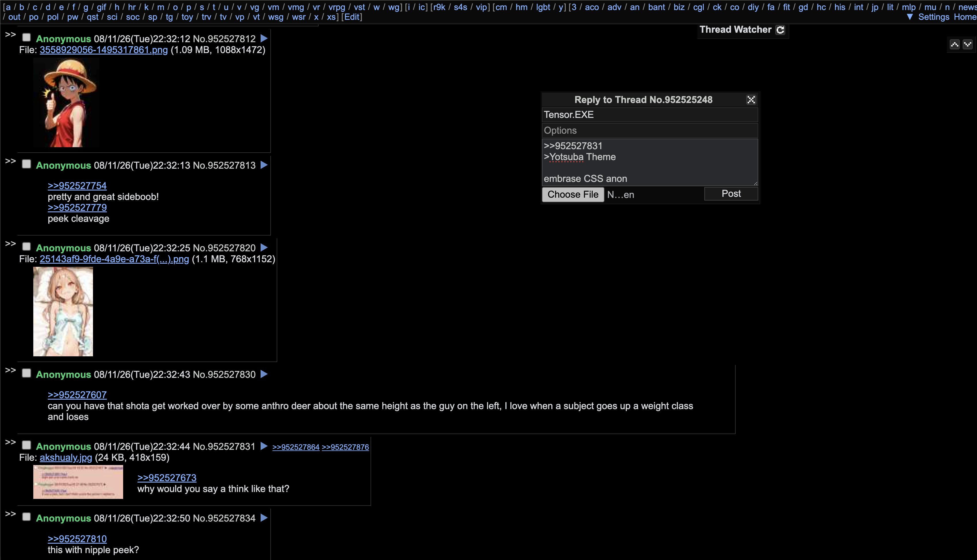This screenshot has height=560, width=977.
Task: Select the checkbox for post No.952527820
Action: pos(26,247)
